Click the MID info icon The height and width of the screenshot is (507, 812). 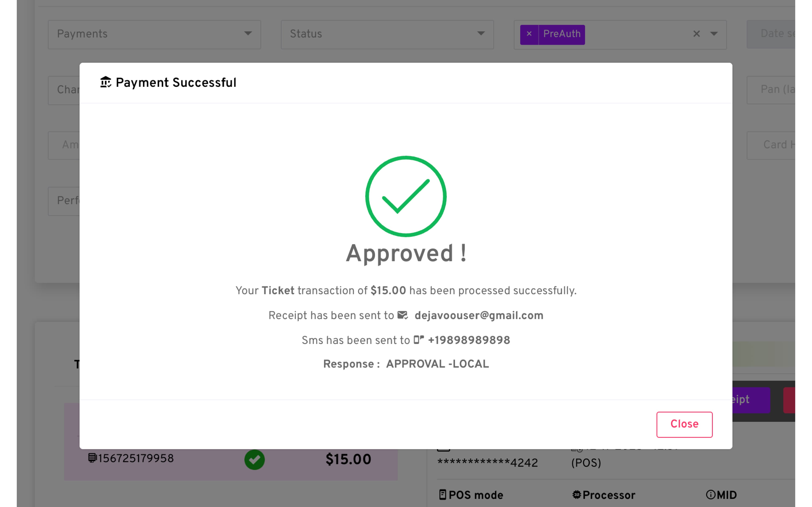point(710,495)
